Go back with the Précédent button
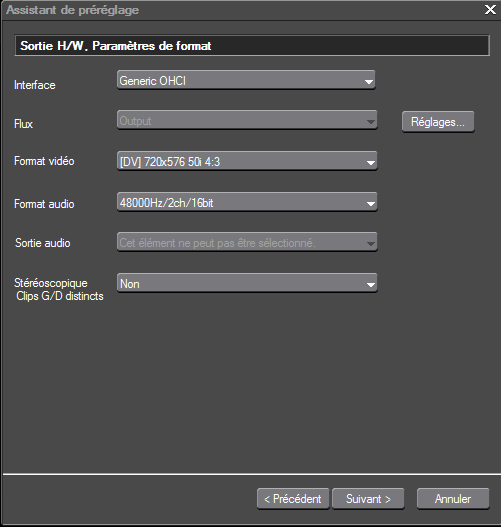Image resolution: width=501 pixels, height=527 pixels. click(293, 499)
